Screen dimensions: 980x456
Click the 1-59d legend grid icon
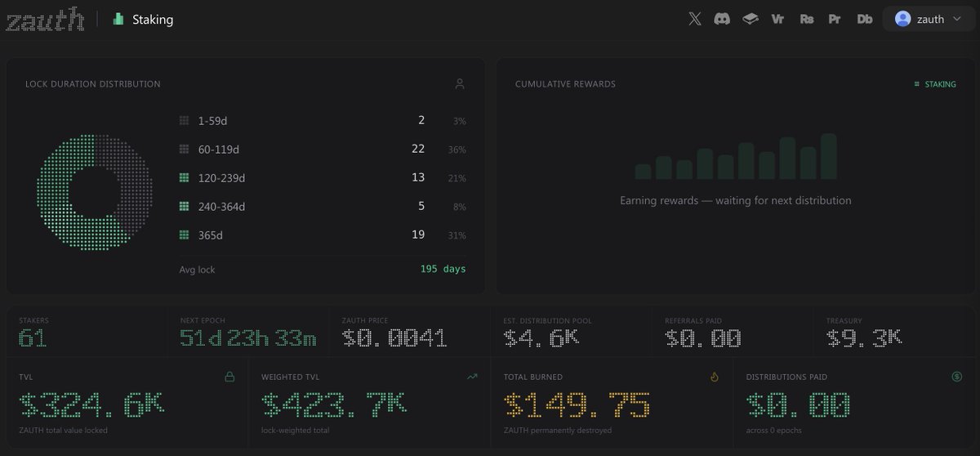click(x=184, y=121)
